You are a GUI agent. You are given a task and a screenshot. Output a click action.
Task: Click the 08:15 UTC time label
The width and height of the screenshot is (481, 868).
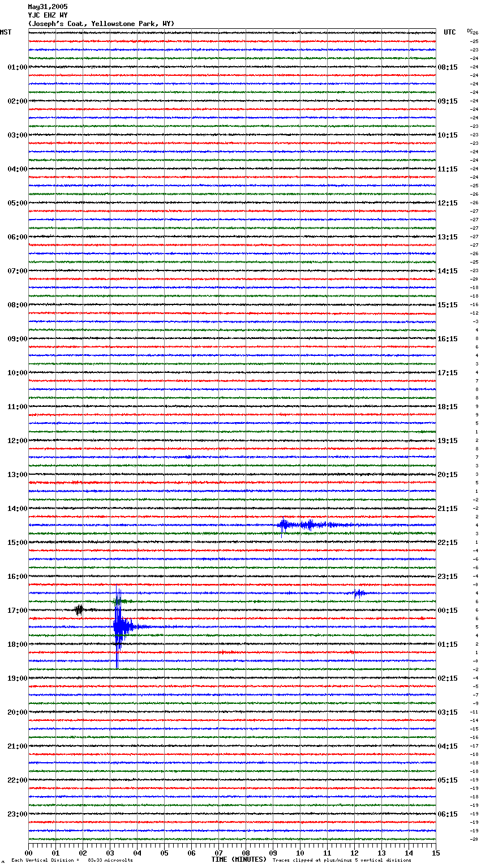(448, 67)
